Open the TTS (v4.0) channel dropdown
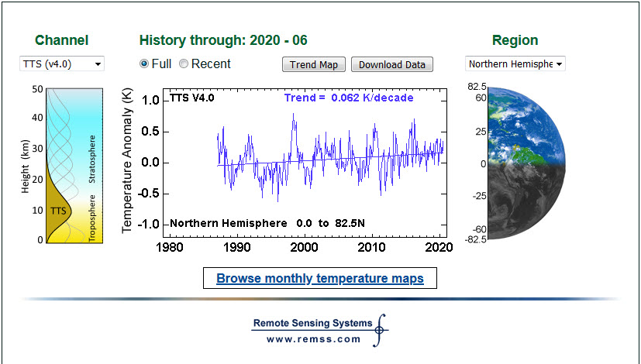The height and width of the screenshot is (364, 641). 62,64
